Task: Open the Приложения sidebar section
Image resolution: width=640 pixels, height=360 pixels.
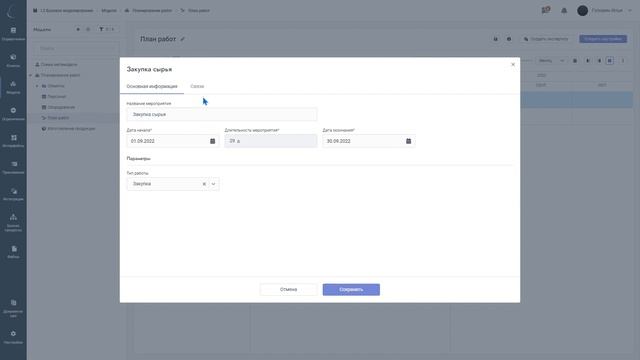Action: click(x=13, y=167)
